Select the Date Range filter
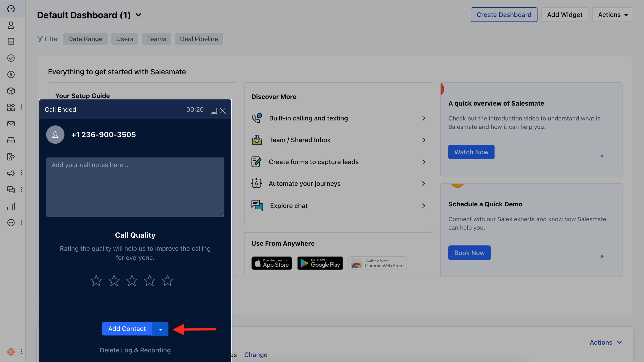This screenshot has height=362, width=644. (x=85, y=39)
